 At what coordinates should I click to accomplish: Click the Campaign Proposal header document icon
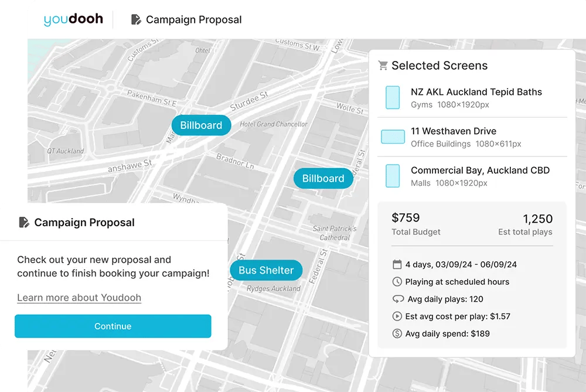point(136,20)
